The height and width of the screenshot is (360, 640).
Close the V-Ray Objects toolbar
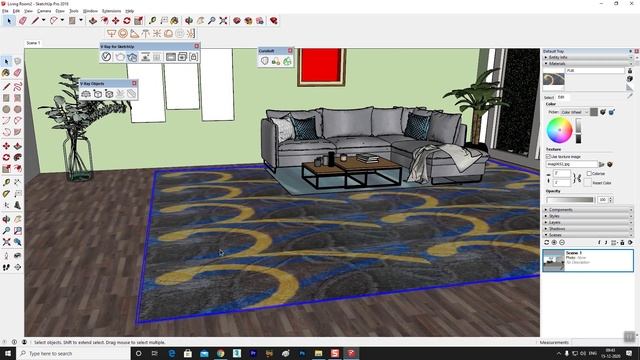(x=134, y=83)
